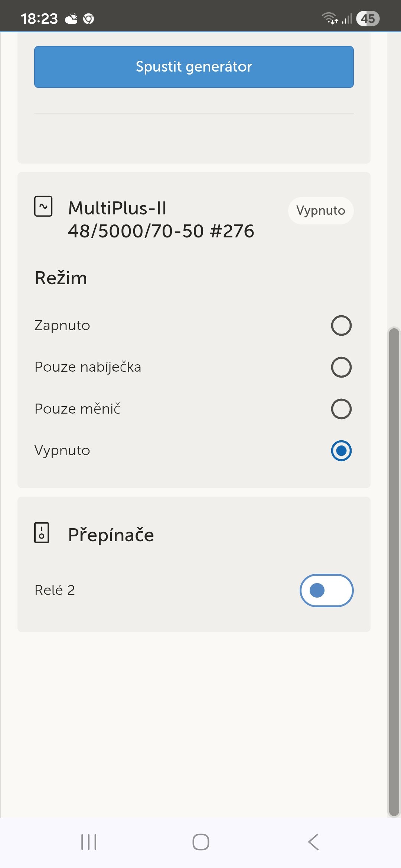The width and height of the screenshot is (401, 868).
Task: Choose the Pouze měnič radio button
Action: [x=341, y=409]
